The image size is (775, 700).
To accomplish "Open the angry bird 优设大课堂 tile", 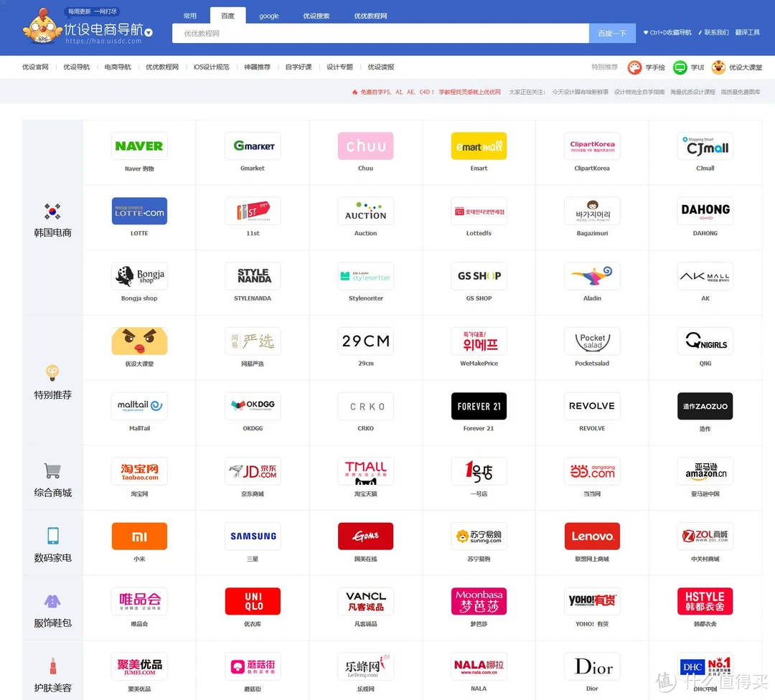I will 139,341.
